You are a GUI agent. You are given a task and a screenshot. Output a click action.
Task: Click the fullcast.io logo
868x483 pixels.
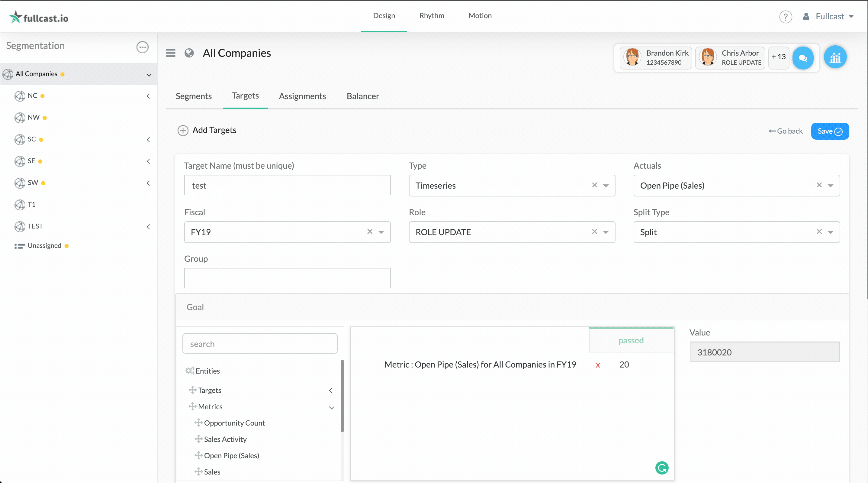39,17
